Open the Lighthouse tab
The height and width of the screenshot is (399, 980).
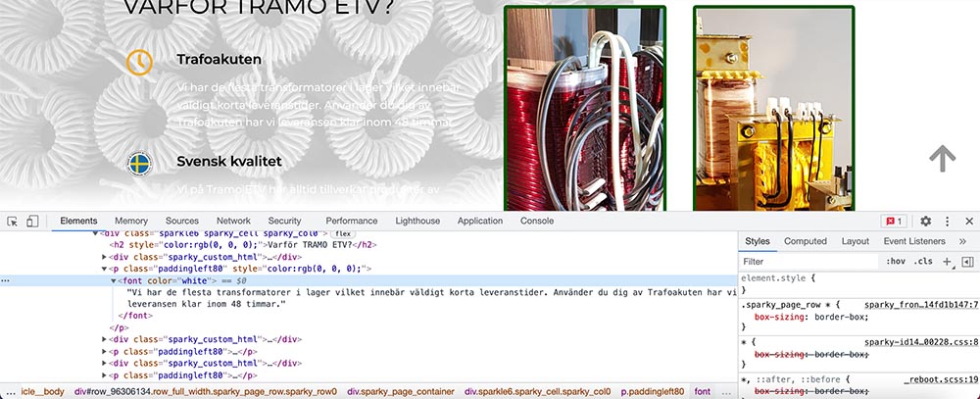(x=417, y=221)
